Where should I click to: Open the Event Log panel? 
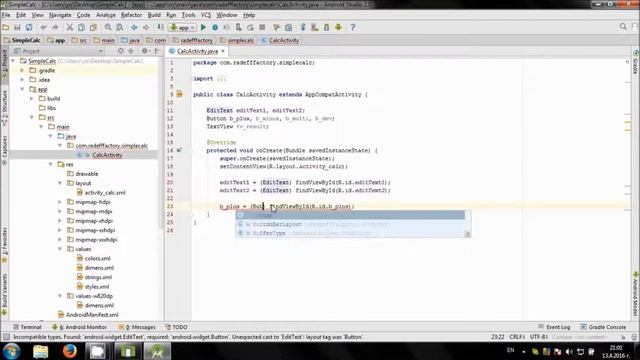pyautogui.click(x=554, y=327)
